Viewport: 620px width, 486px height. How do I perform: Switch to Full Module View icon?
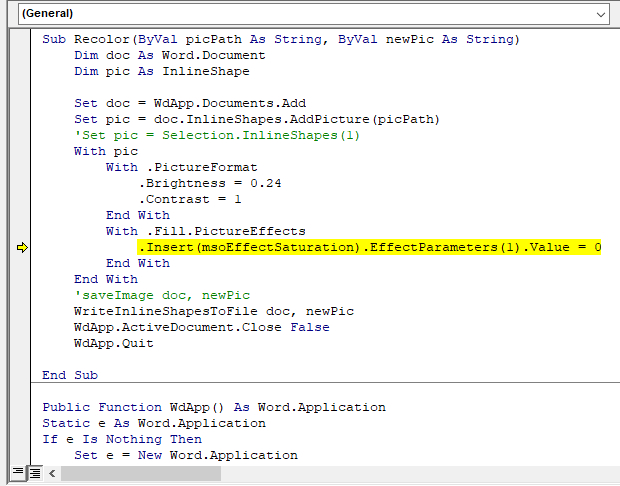coord(35,472)
